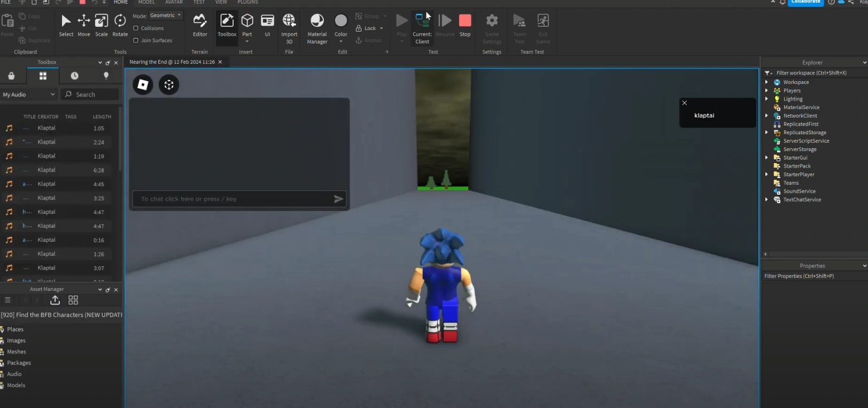The height and width of the screenshot is (408, 868).
Task: Open the VIEW ribbon tab
Action: 221,2
